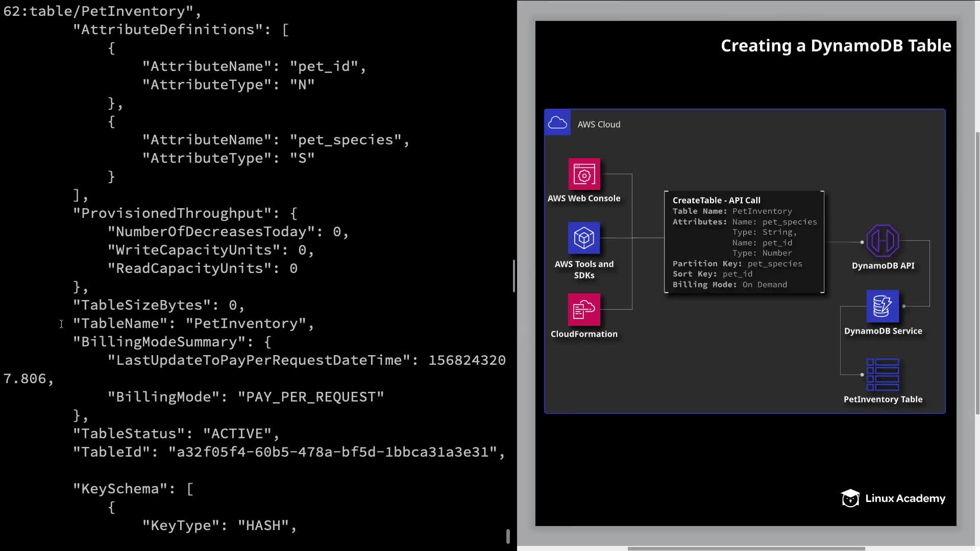Click the "ProvisionedThroughput" key text
980x551 pixels.
coord(173,213)
